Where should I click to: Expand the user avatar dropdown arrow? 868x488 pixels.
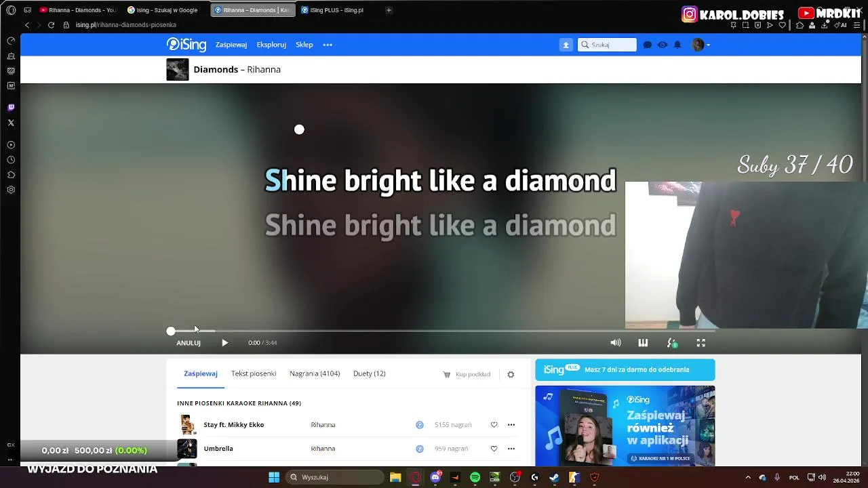[709, 45]
